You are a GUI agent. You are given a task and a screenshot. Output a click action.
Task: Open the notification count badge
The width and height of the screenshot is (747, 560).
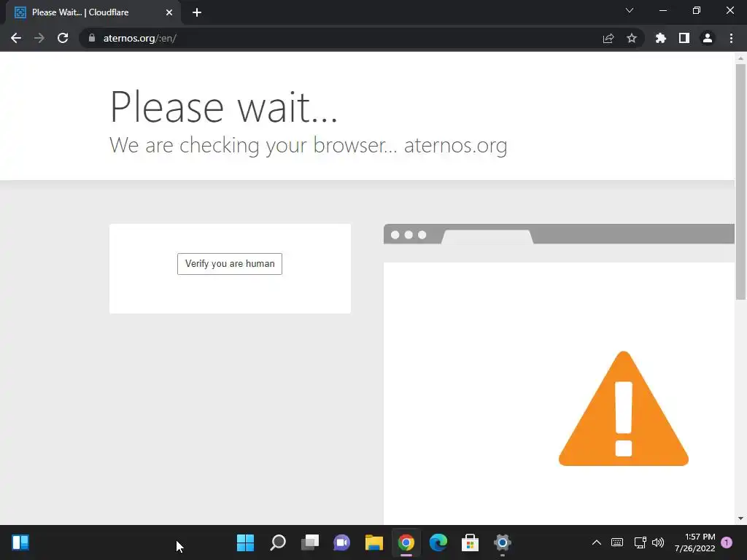pyautogui.click(x=727, y=542)
